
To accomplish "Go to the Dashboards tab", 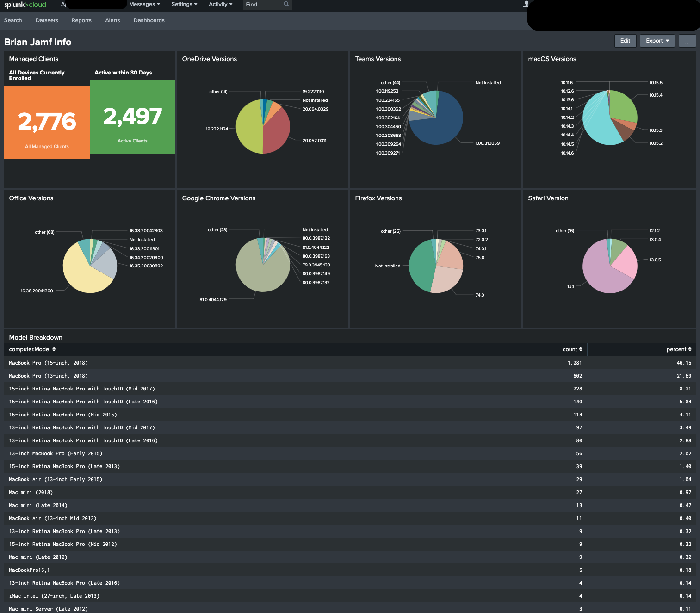I will (149, 20).
